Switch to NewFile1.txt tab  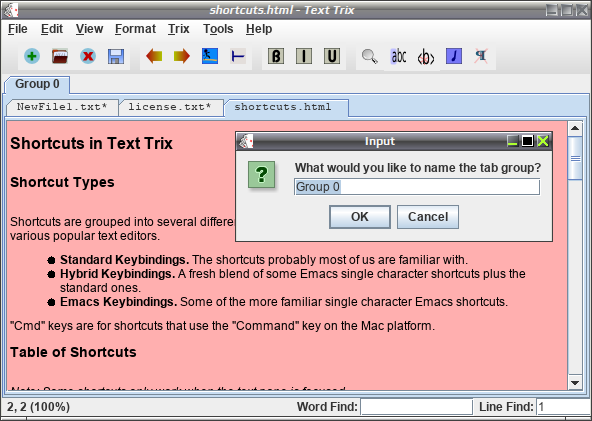(x=62, y=107)
